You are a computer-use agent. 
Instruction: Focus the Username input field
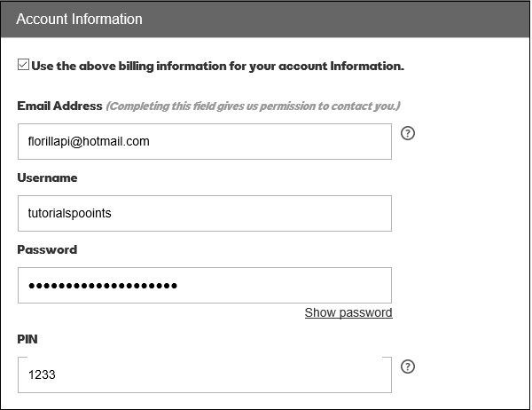pos(204,213)
